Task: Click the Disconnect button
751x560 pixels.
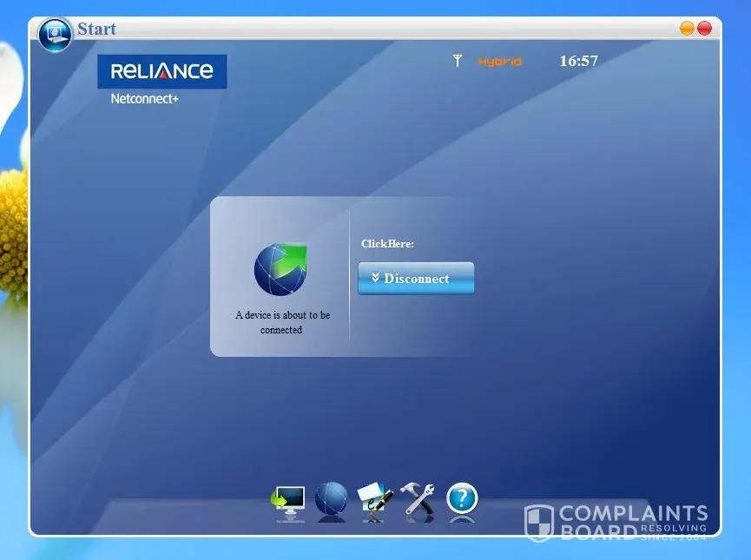Action: click(416, 279)
